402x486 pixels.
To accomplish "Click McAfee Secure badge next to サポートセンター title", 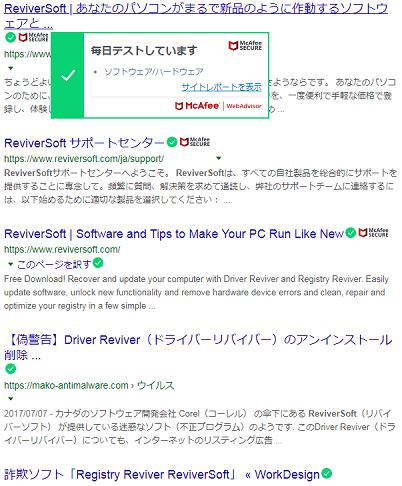I will tap(195, 142).
